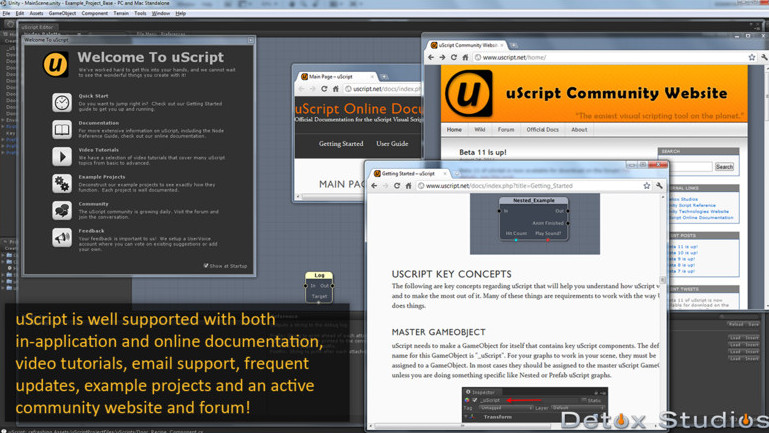Select the Main Page - uScript browser tab
The image size is (769, 433).
[x=336, y=76]
